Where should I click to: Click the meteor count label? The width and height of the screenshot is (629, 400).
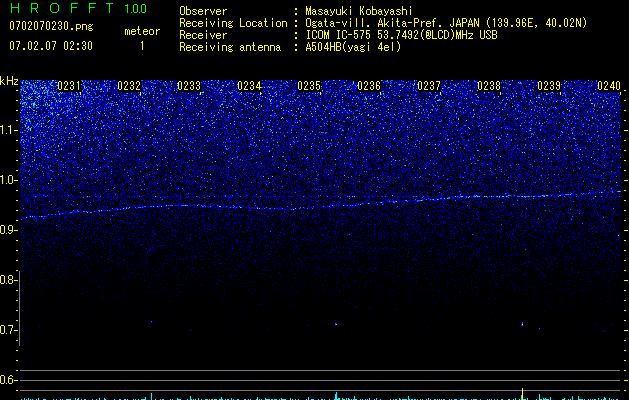142,31
